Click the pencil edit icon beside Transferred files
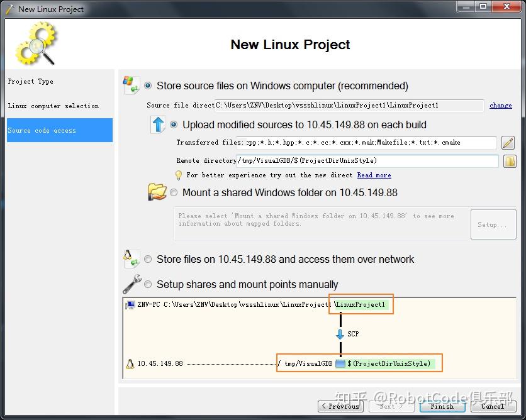This screenshot has height=420, width=526. 508,143
